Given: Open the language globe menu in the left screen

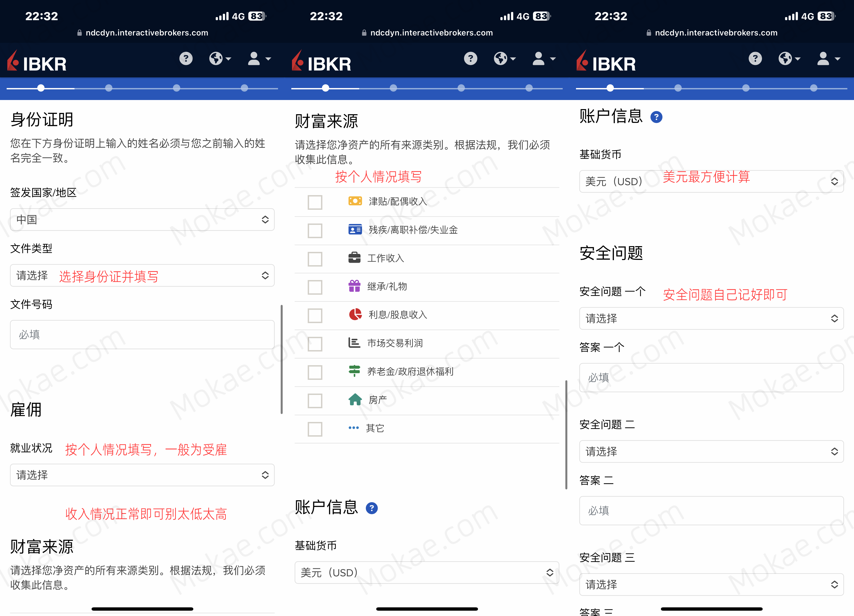Looking at the screenshot, I should pyautogui.click(x=220, y=58).
